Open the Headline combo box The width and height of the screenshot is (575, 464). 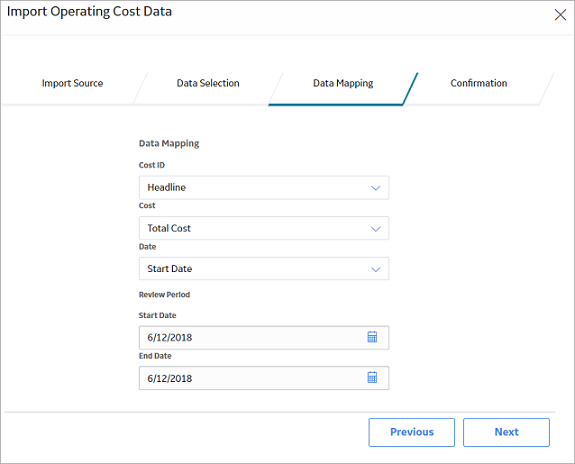264,188
